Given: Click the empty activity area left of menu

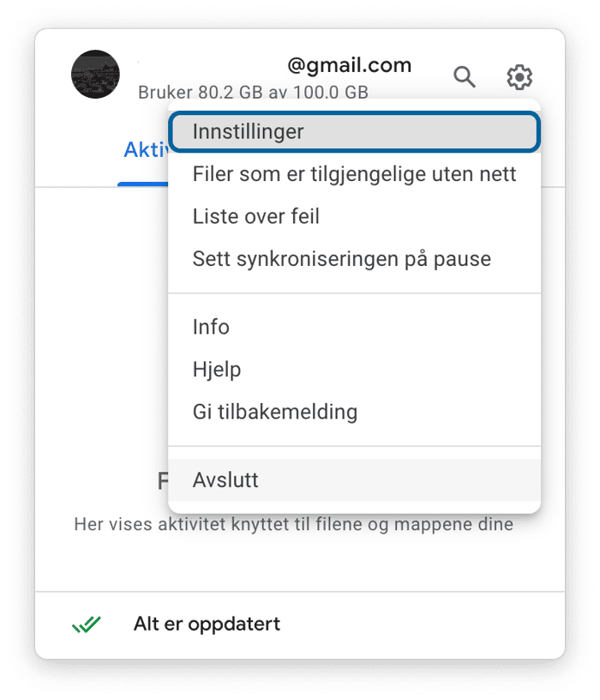Looking at the screenshot, I should pos(101,330).
